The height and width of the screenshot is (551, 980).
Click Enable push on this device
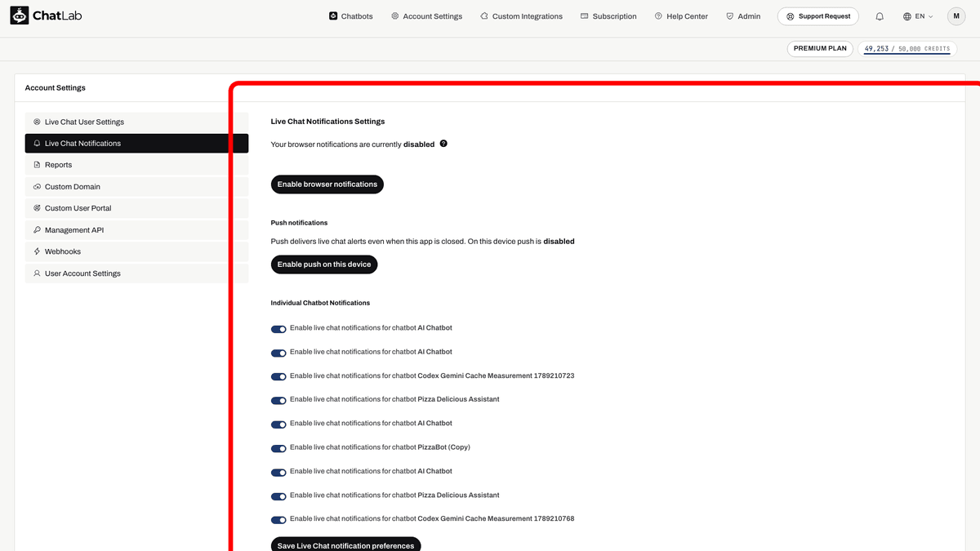point(324,264)
